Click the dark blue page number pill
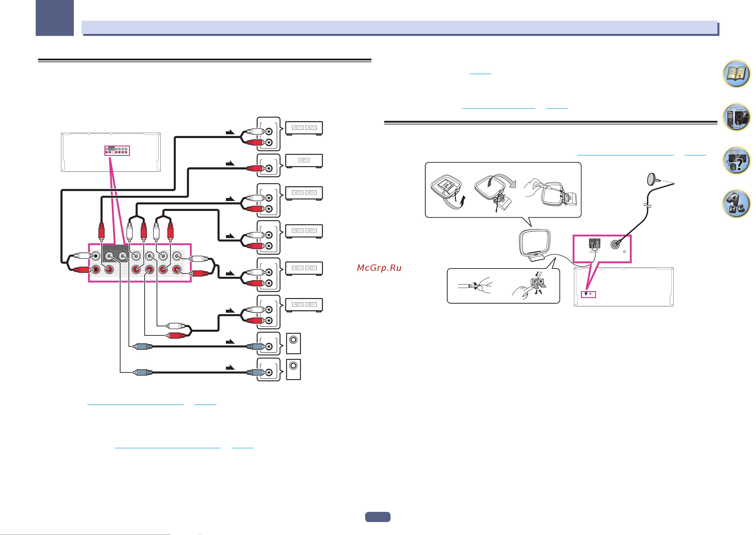This screenshot has width=756, height=535. [x=378, y=517]
